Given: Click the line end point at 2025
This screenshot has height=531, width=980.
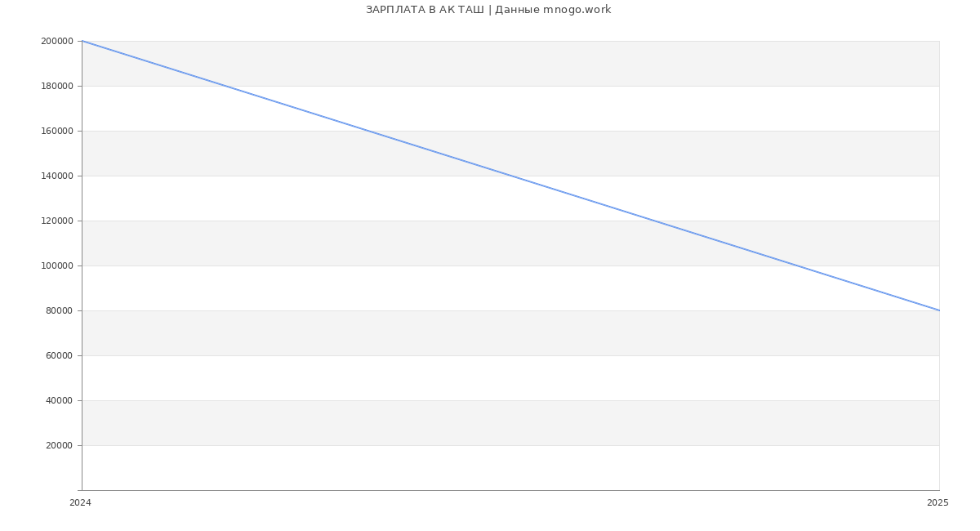Looking at the screenshot, I should tap(939, 310).
